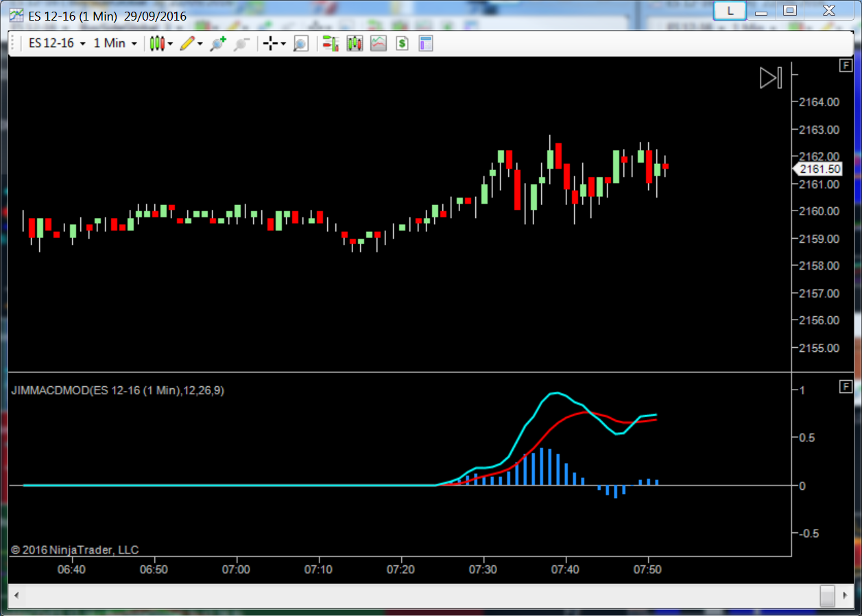Click the horizontal scrollbar thumb

[828, 595]
